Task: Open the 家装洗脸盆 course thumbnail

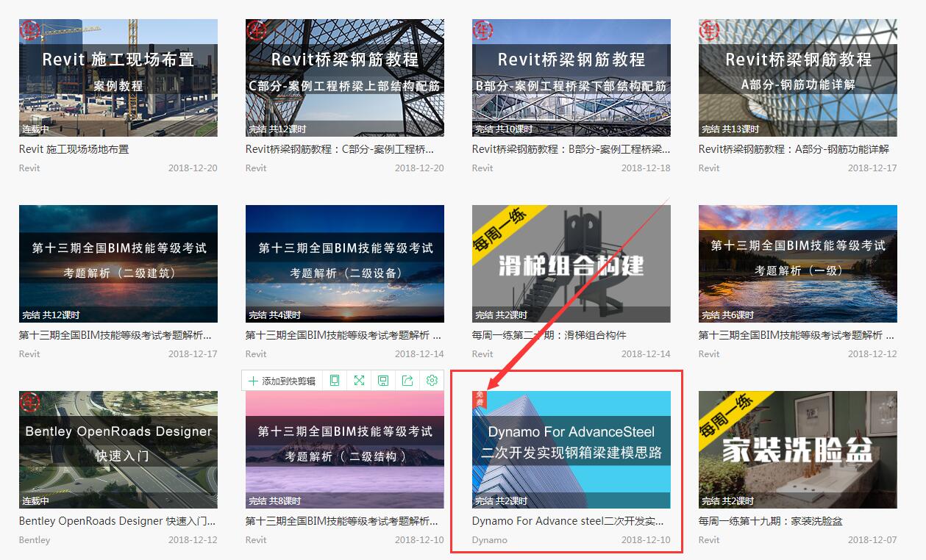Action: coord(798,450)
